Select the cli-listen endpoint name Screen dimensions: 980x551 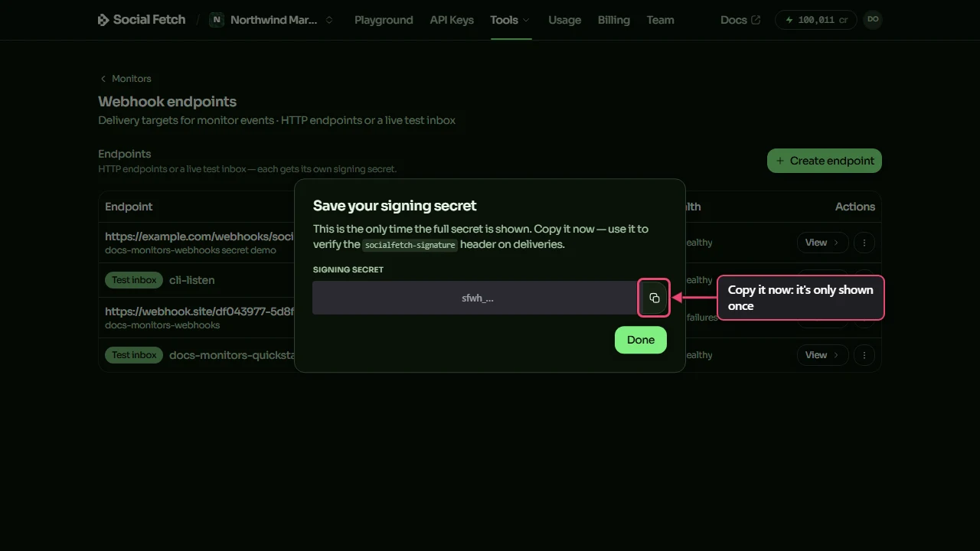191,280
